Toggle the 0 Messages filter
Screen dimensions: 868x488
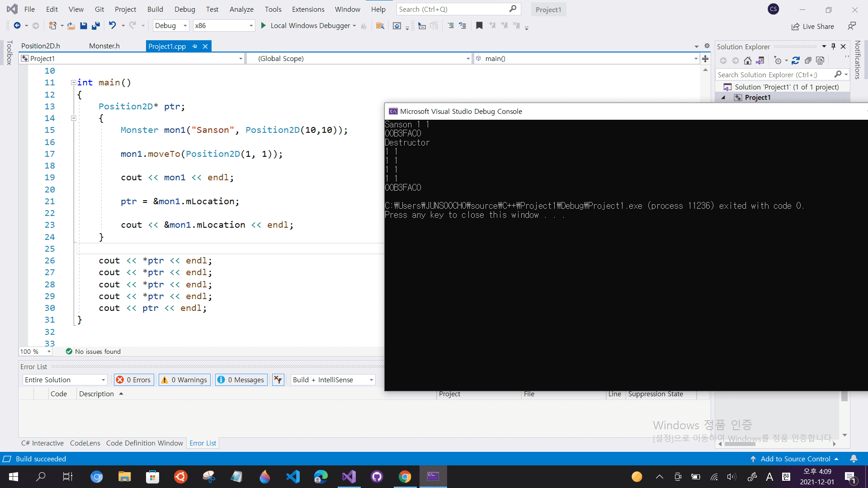241,380
